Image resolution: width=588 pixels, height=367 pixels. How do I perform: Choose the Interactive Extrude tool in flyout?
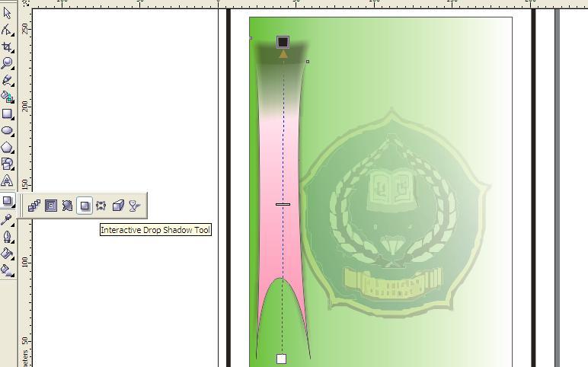point(118,206)
